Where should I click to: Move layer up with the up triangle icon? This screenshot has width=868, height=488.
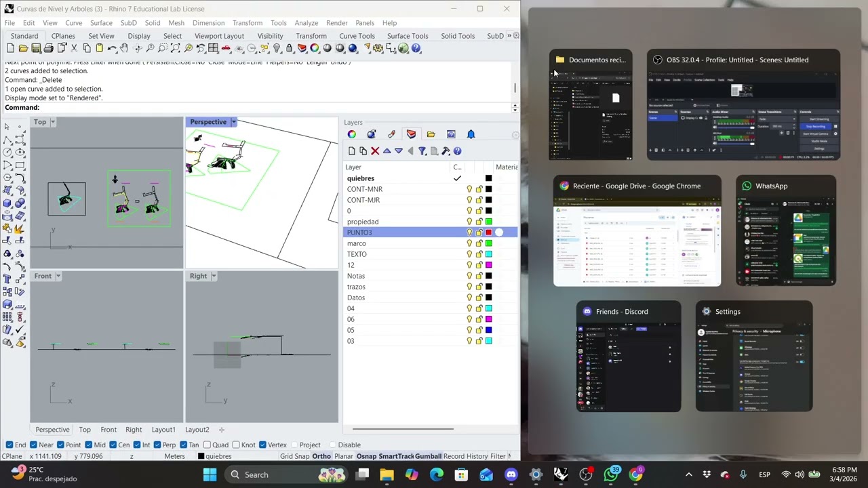(x=387, y=151)
